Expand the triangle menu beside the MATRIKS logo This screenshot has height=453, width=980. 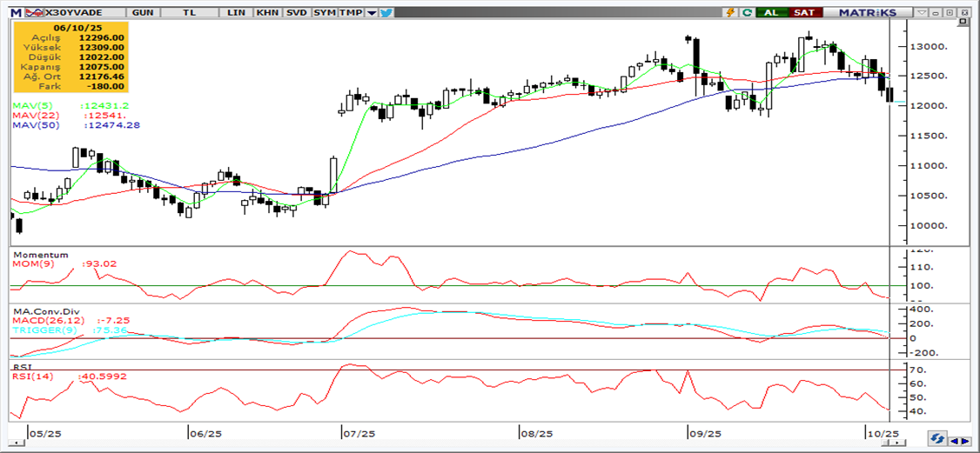[923, 13]
